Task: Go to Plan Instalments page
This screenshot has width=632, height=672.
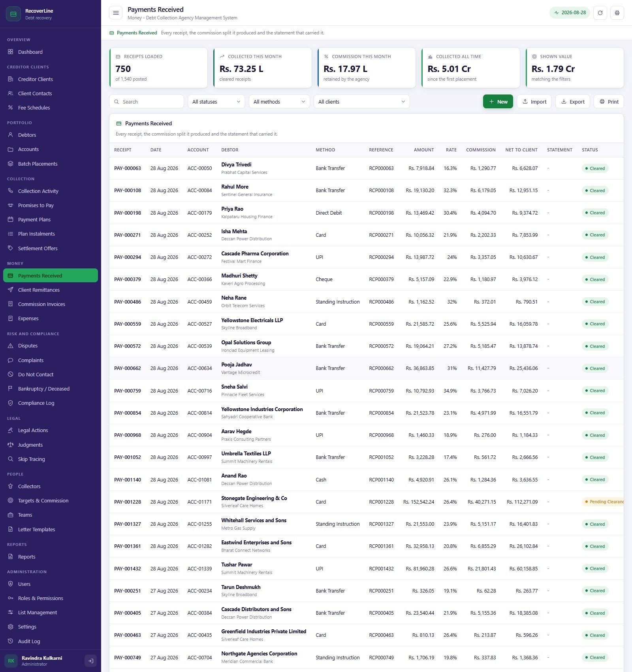Action: click(51, 234)
